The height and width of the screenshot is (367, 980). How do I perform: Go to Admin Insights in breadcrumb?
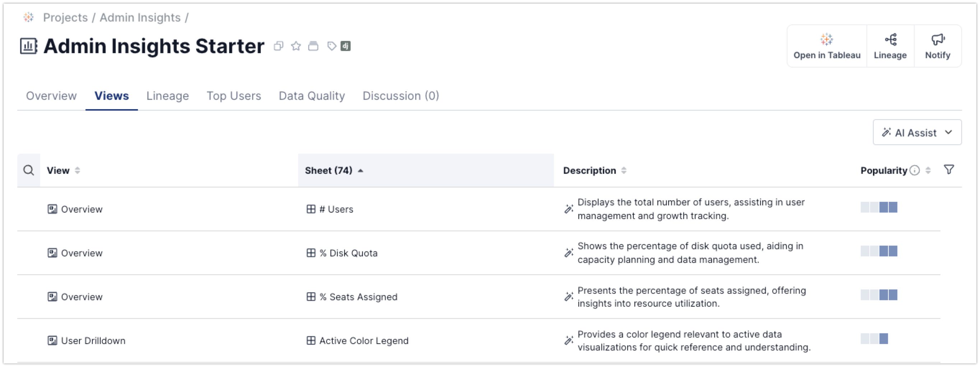coord(140,18)
